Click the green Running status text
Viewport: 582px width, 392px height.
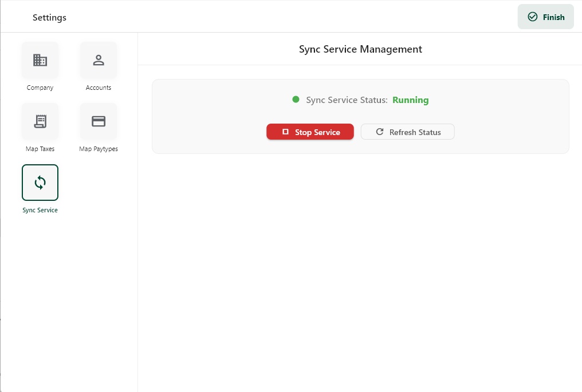coord(410,100)
